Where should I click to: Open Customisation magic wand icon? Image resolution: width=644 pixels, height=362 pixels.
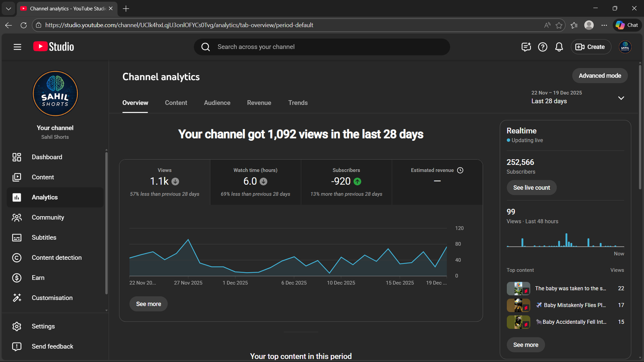(17, 298)
